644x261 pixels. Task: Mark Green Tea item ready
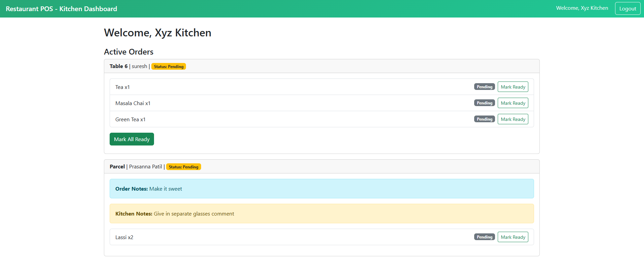513,119
